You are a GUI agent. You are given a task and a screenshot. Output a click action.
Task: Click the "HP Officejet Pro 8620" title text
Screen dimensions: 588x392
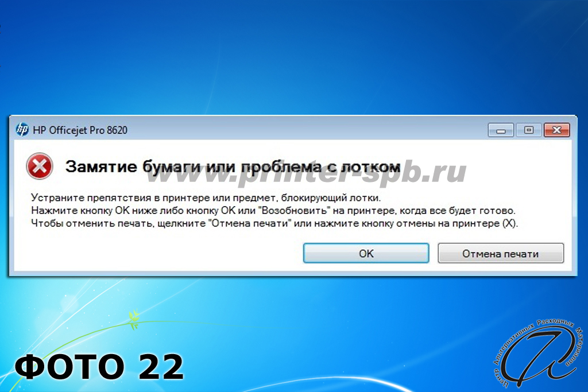point(80,130)
